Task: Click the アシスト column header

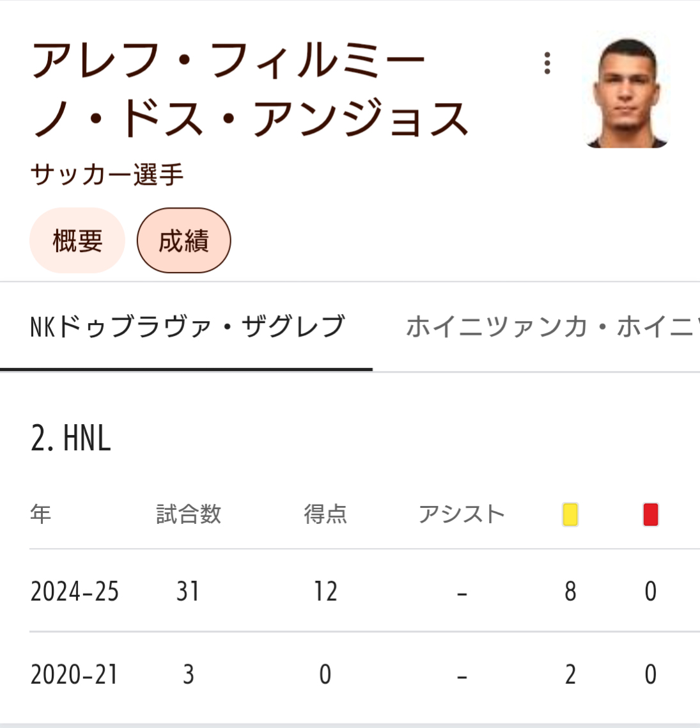Action: click(462, 514)
